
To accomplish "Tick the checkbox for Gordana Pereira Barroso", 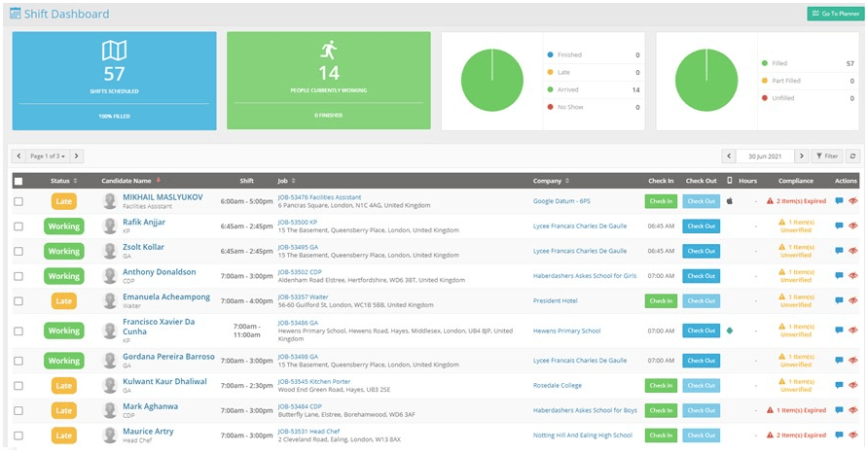I will click(x=18, y=361).
